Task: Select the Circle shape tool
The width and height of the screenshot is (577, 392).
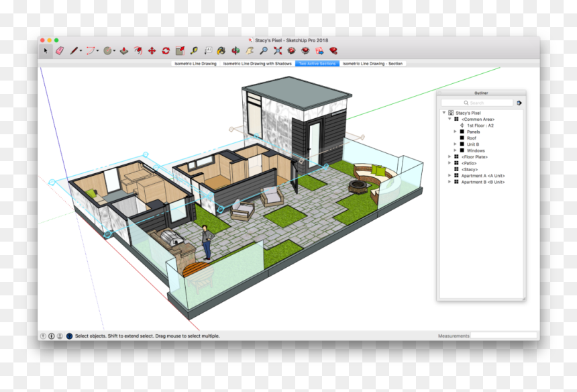Action: 107,51
